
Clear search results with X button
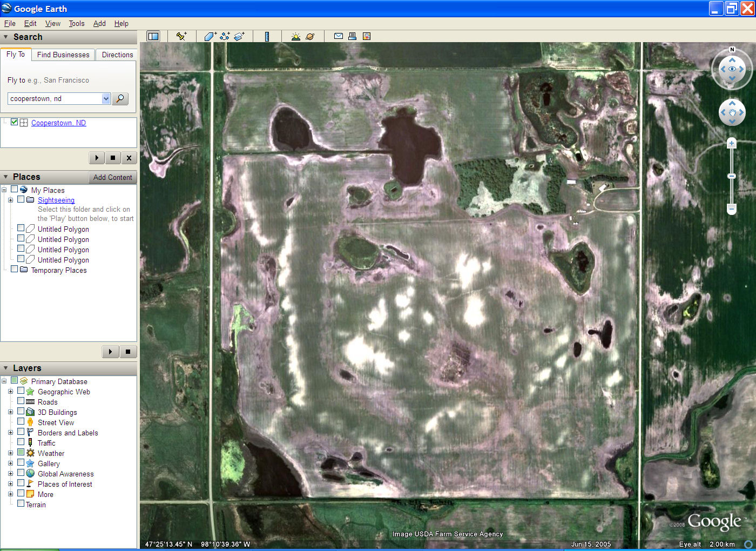click(129, 158)
